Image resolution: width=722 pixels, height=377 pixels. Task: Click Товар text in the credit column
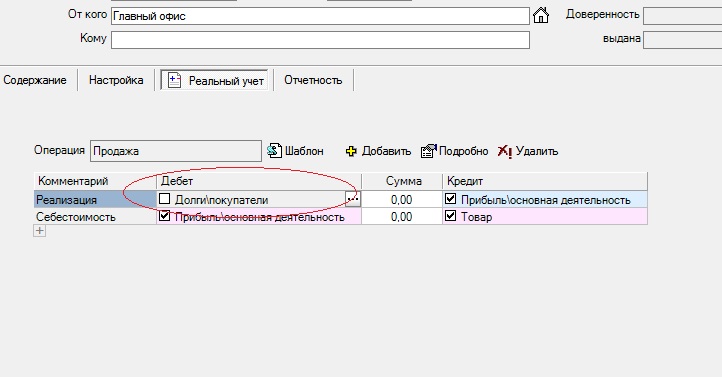pyautogui.click(x=477, y=216)
